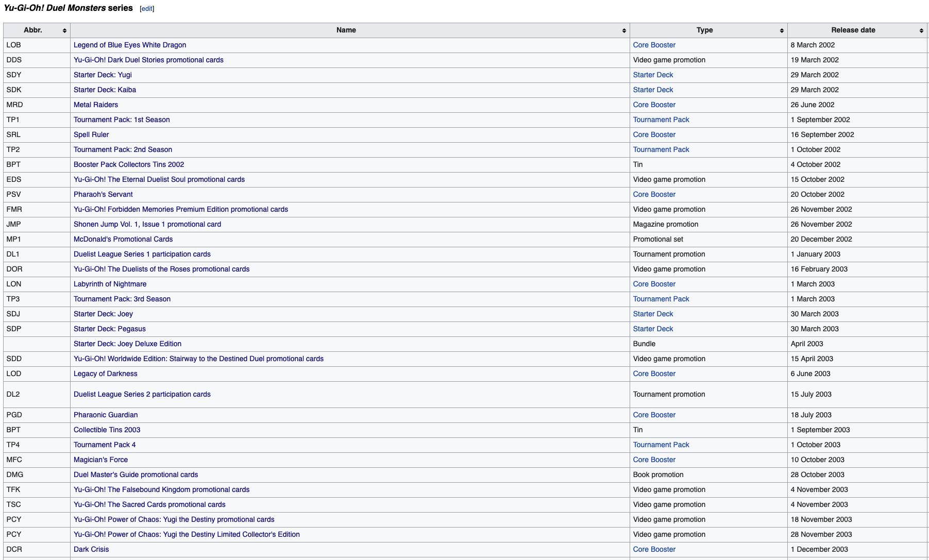
Task: Open The Sacred Cards promotional cards
Action: tap(149, 505)
